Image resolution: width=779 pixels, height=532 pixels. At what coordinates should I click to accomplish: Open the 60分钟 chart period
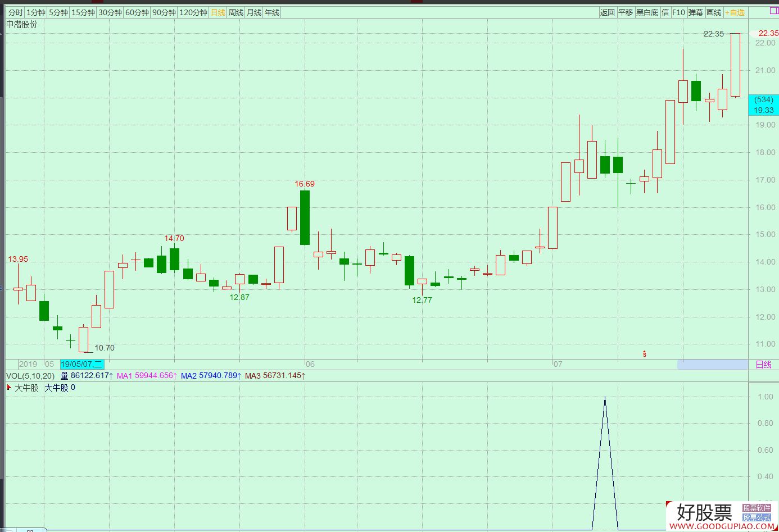[137, 12]
